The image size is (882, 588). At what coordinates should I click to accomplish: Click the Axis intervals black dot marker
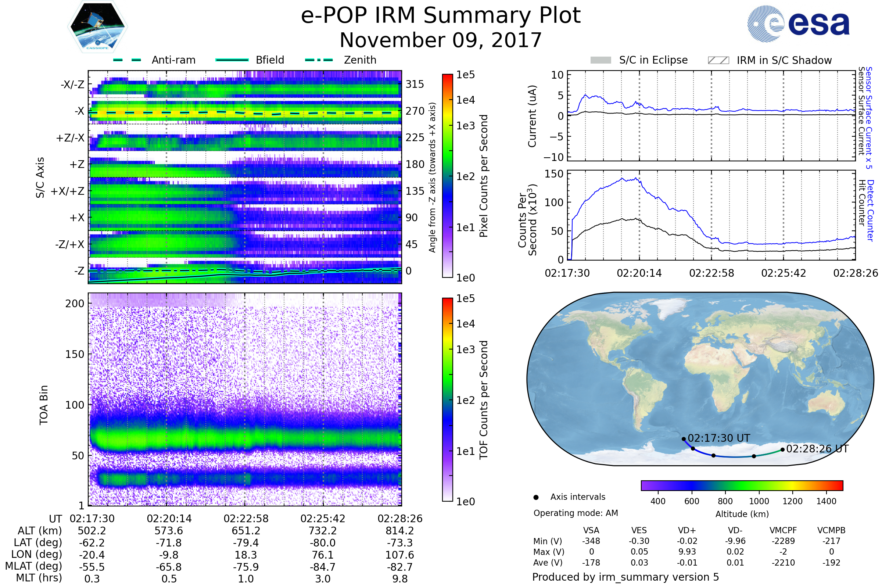(x=536, y=497)
